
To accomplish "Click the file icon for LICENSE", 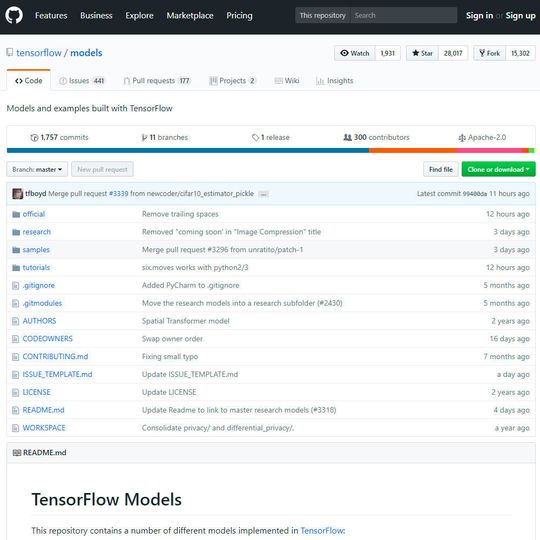I will (x=15, y=392).
